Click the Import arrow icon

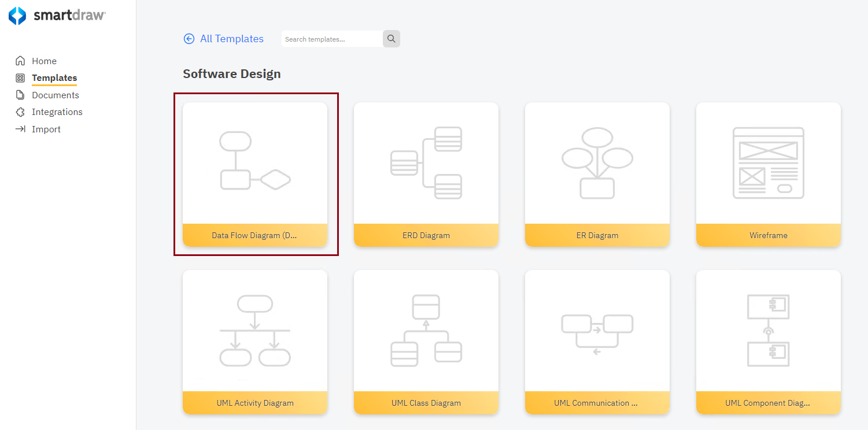[x=20, y=129]
